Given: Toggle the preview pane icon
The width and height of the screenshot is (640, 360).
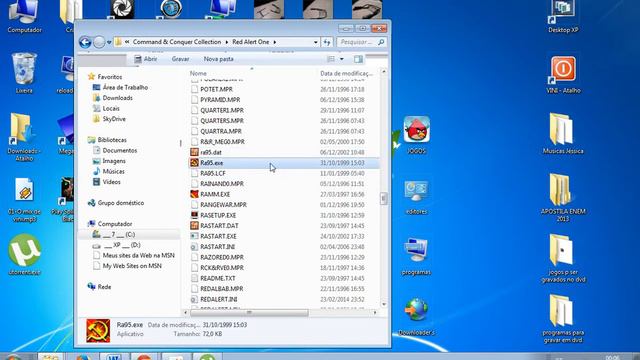Looking at the screenshot, I should click(358, 59).
